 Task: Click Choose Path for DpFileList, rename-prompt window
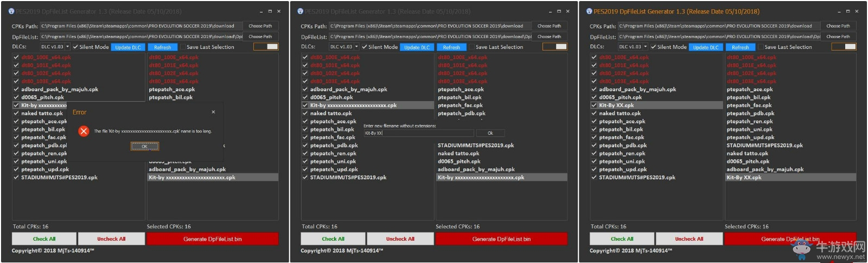click(550, 36)
